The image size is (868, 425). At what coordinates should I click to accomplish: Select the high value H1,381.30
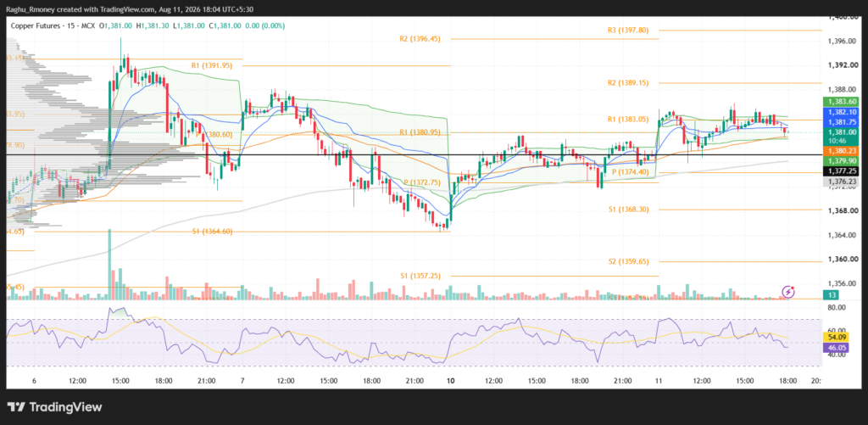[x=153, y=26]
